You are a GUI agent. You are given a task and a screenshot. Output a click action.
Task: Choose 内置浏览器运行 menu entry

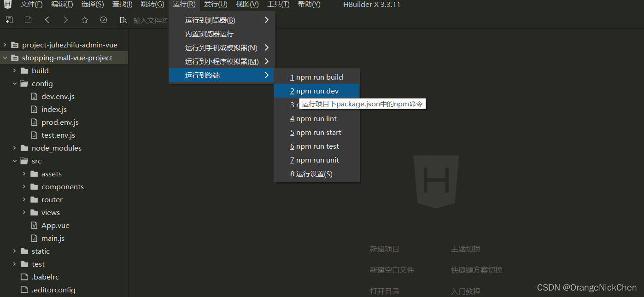tap(222, 34)
